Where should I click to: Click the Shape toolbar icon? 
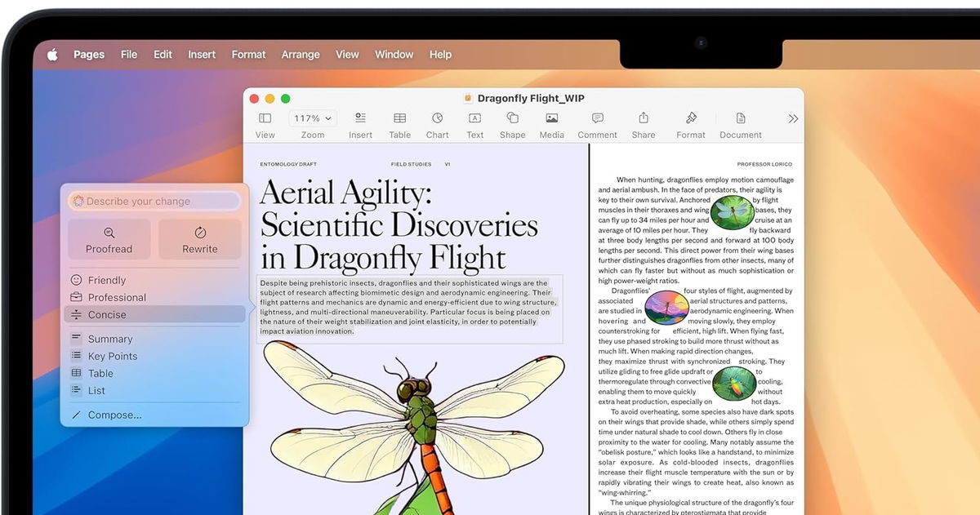point(512,118)
